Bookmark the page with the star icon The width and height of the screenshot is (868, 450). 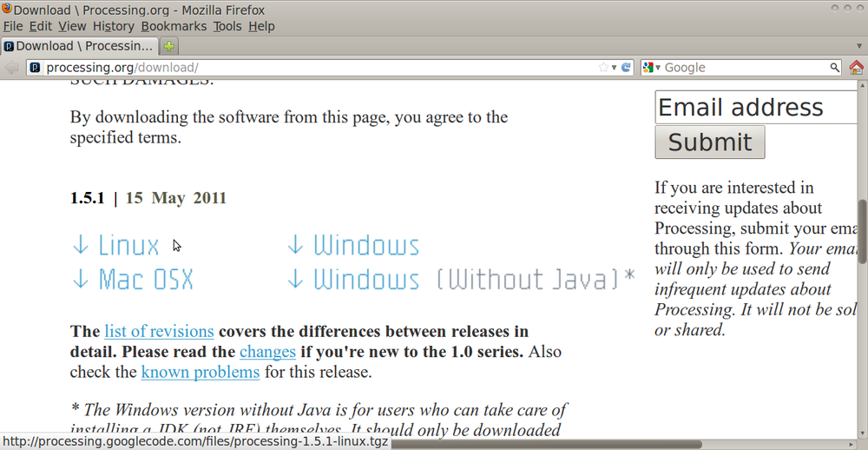click(x=603, y=68)
